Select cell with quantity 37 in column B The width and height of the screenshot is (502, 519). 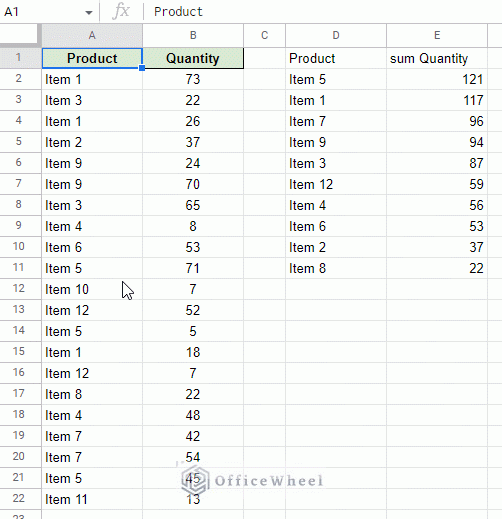(x=193, y=142)
